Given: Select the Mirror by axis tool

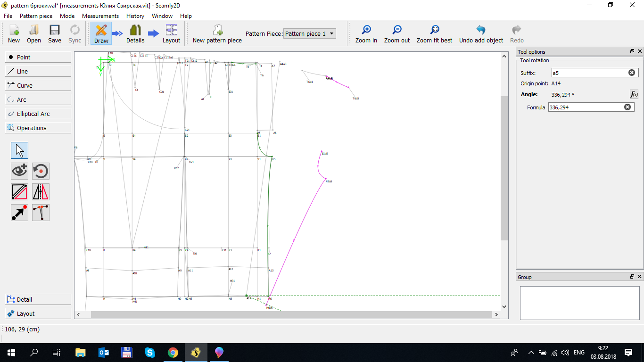Looking at the screenshot, I should 41,192.
